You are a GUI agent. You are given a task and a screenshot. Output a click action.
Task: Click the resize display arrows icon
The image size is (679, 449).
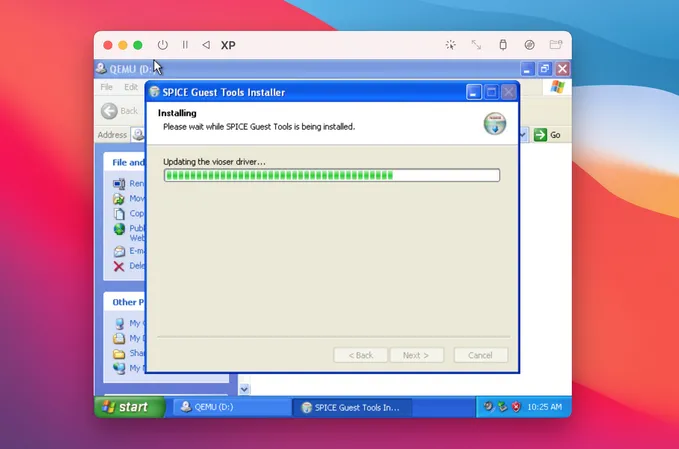pyautogui.click(x=476, y=45)
